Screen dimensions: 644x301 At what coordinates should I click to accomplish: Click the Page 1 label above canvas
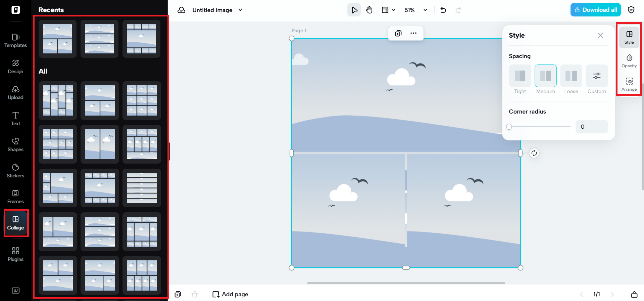point(299,31)
